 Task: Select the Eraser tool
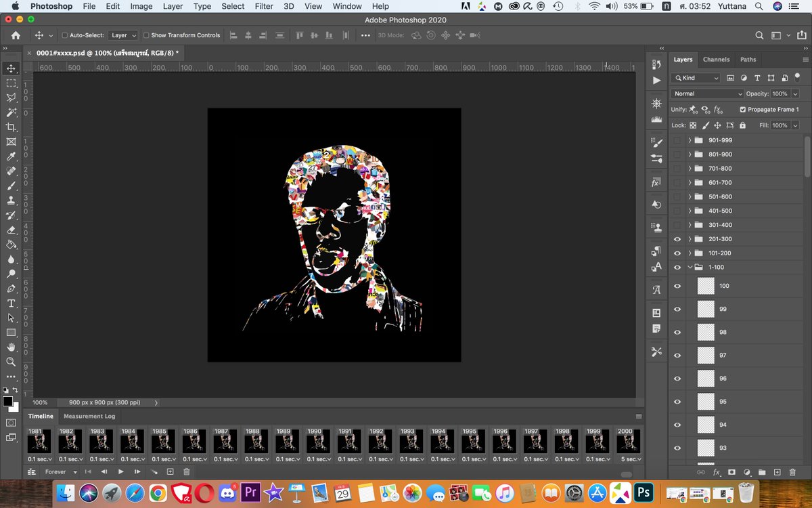point(11,230)
